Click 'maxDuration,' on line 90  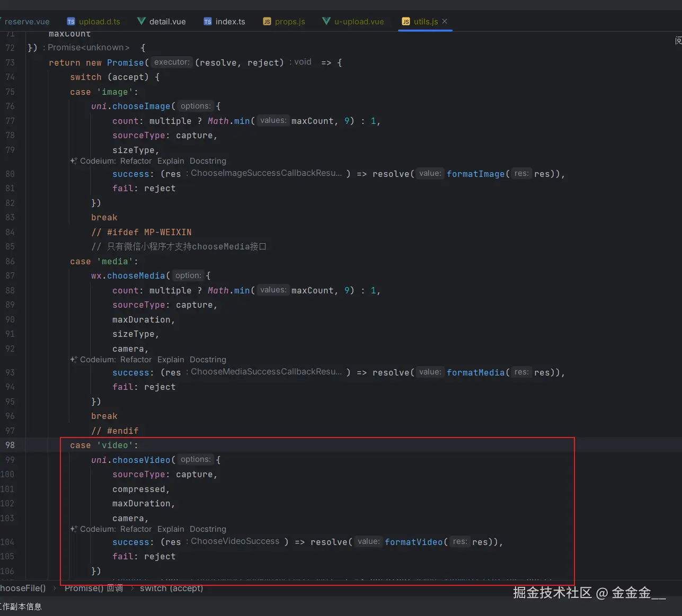[x=144, y=320]
